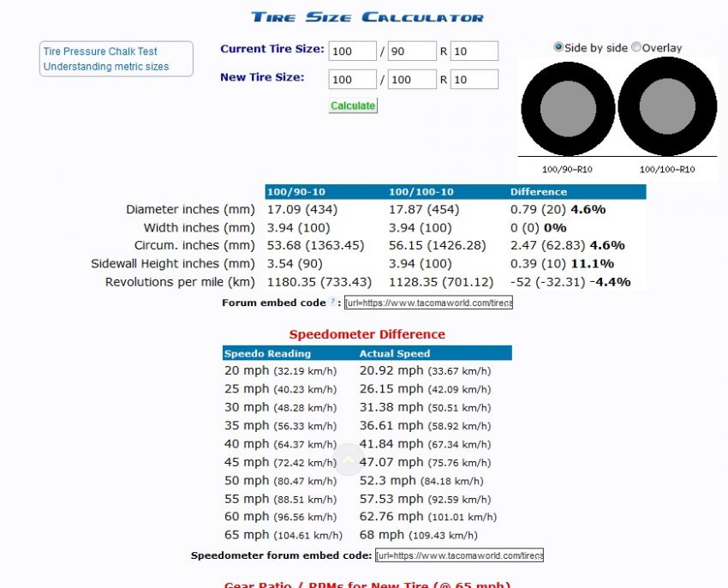Viewport: 728px width, 588px height.
Task: Click the new tire rim size field
Action: [474, 80]
